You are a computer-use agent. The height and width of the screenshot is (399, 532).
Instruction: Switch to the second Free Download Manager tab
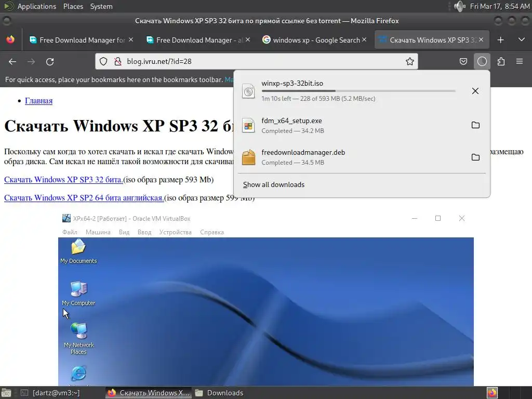198,40
